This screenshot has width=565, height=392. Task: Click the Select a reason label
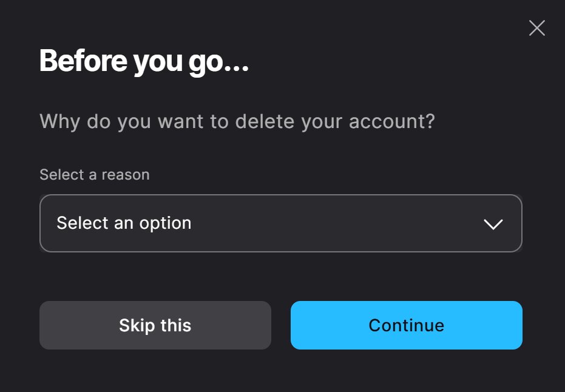point(94,175)
